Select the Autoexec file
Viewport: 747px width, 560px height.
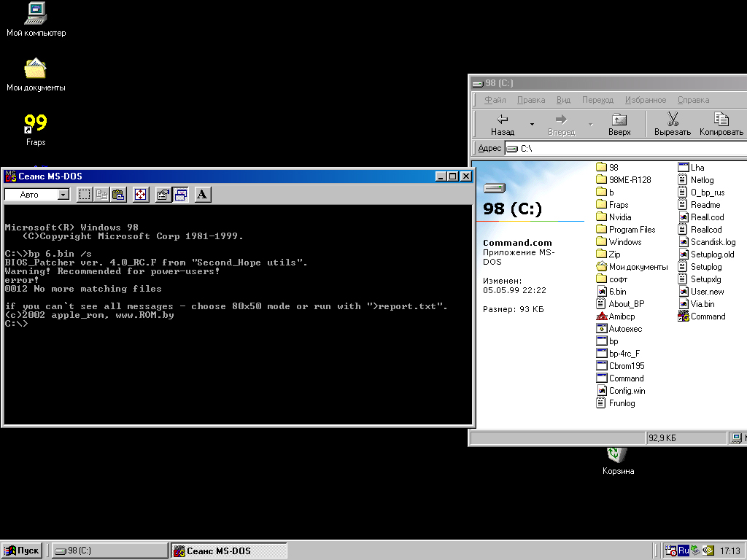(619, 329)
